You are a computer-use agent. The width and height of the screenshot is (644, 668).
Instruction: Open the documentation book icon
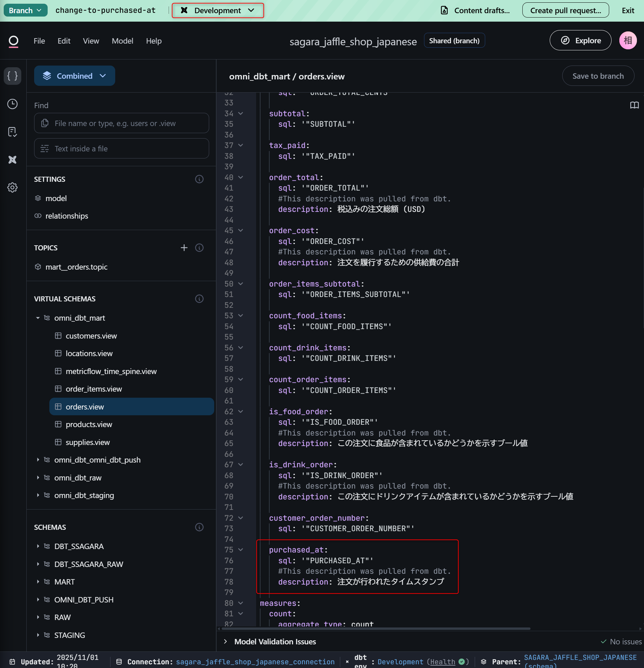click(x=634, y=105)
